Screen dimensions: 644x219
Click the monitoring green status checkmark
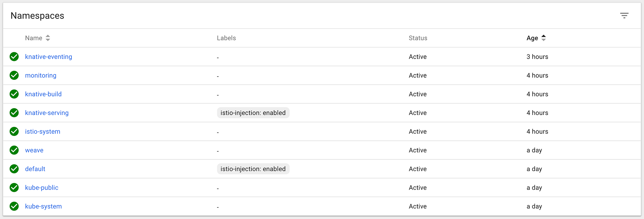[x=14, y=75]
